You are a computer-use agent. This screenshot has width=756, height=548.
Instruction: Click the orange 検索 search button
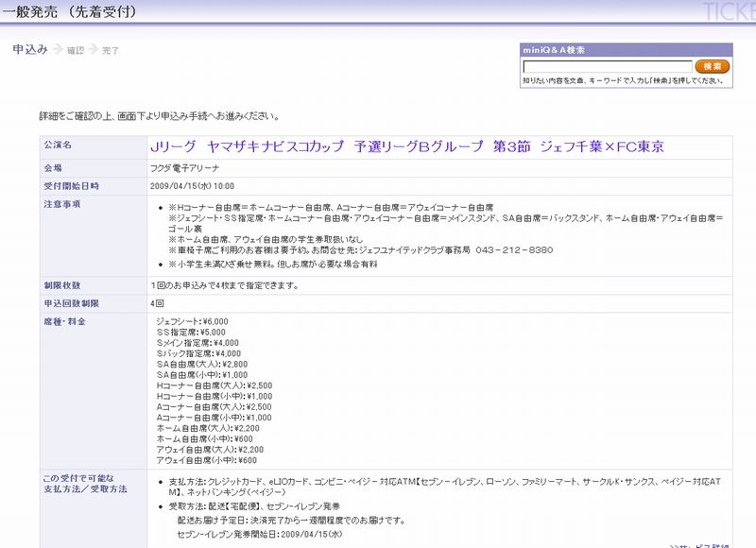[x=713, y=66]
